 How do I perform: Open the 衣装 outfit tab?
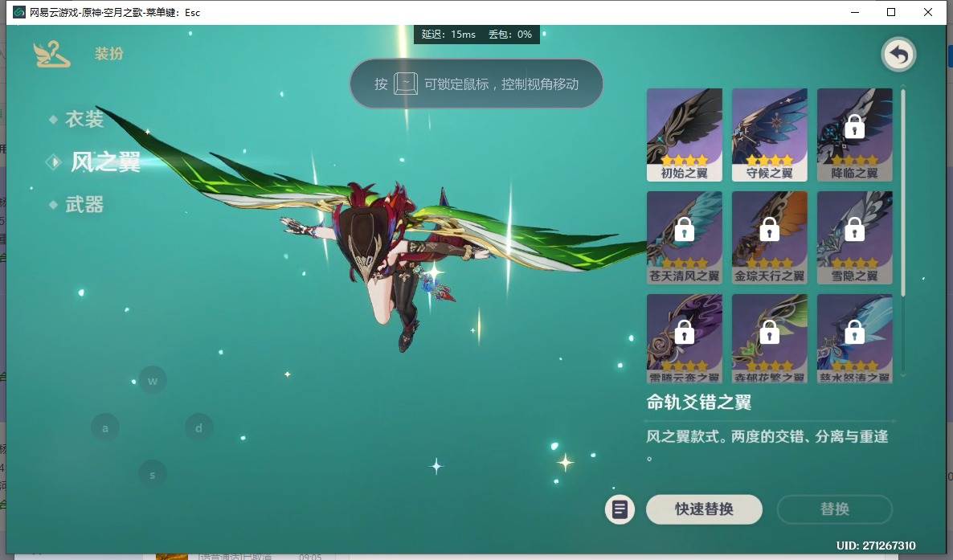tap(84, 120)
